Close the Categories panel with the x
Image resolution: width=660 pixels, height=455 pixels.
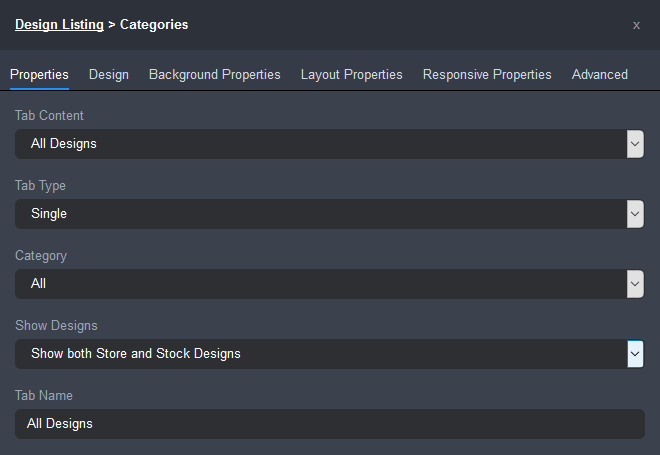[636, 25]
